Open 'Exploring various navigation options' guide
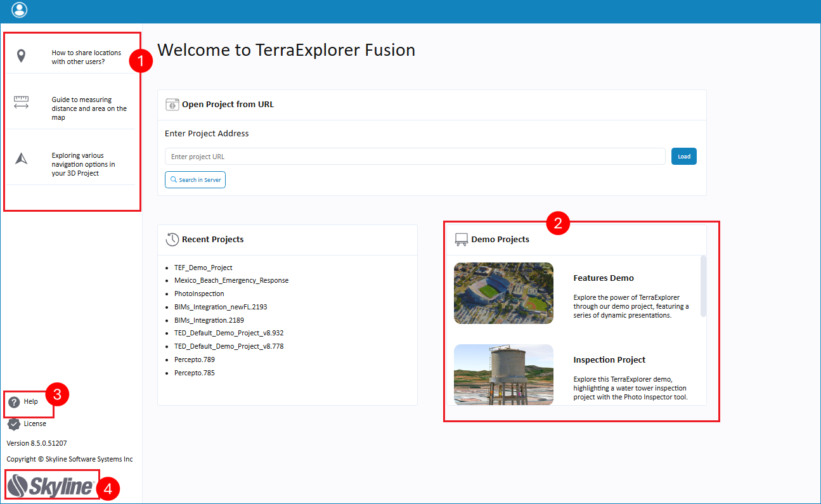The image size is (821, 504). 84,164
